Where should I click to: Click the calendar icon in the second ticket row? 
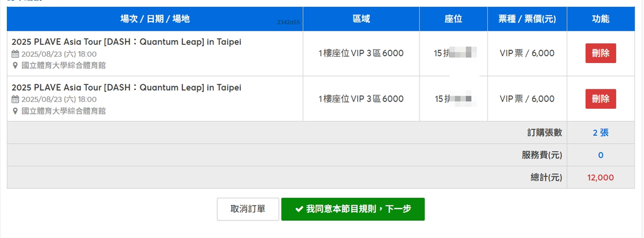[x=15, y=99]
